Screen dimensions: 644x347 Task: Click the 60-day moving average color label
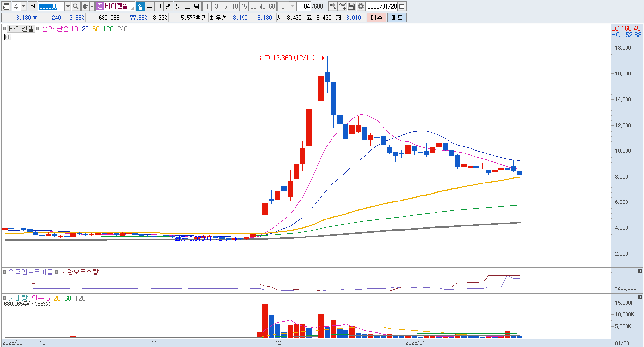[x=96, y=29]
